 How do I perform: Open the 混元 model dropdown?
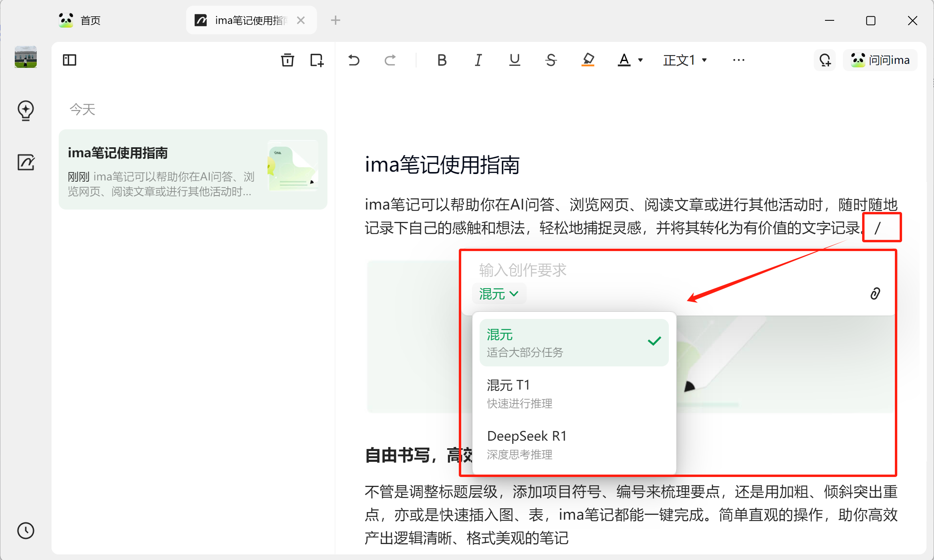(499, 294)
